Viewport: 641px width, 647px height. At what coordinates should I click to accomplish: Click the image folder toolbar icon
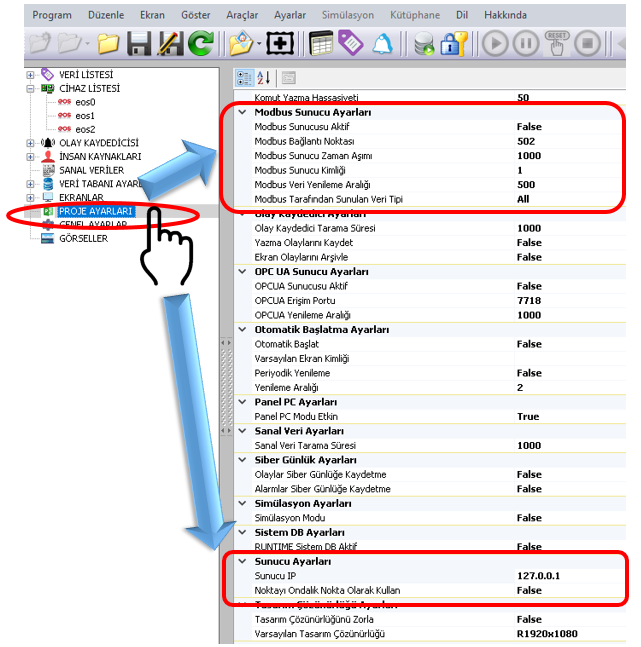(x=241, y=43)
